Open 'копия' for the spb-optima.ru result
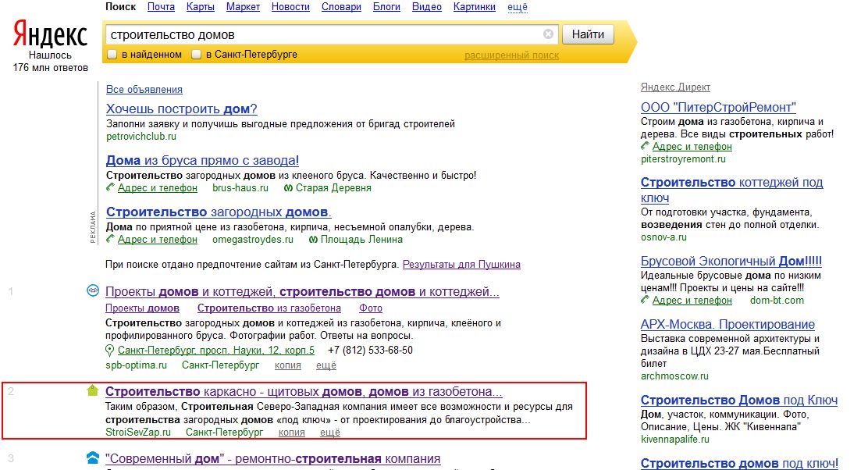 coord(288,365)
